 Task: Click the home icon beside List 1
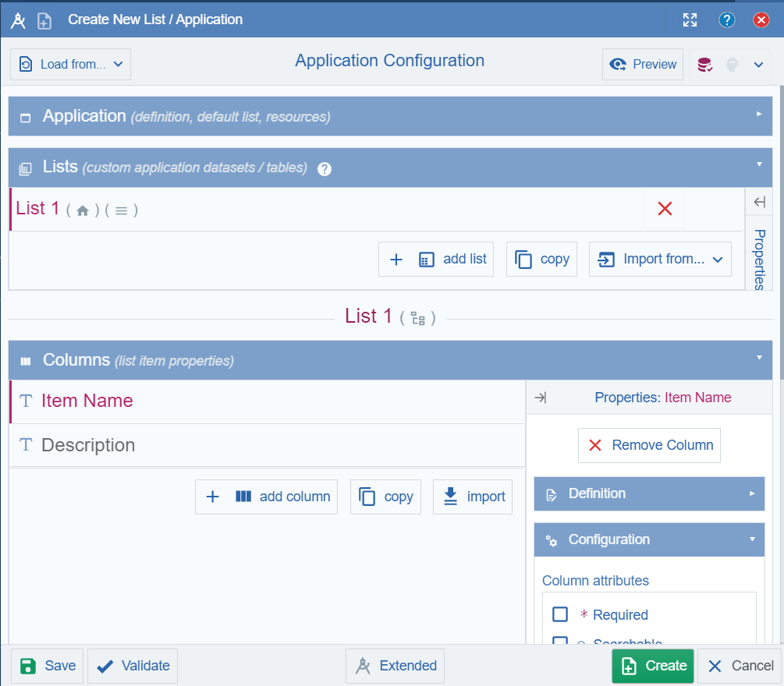click(83, 209)
